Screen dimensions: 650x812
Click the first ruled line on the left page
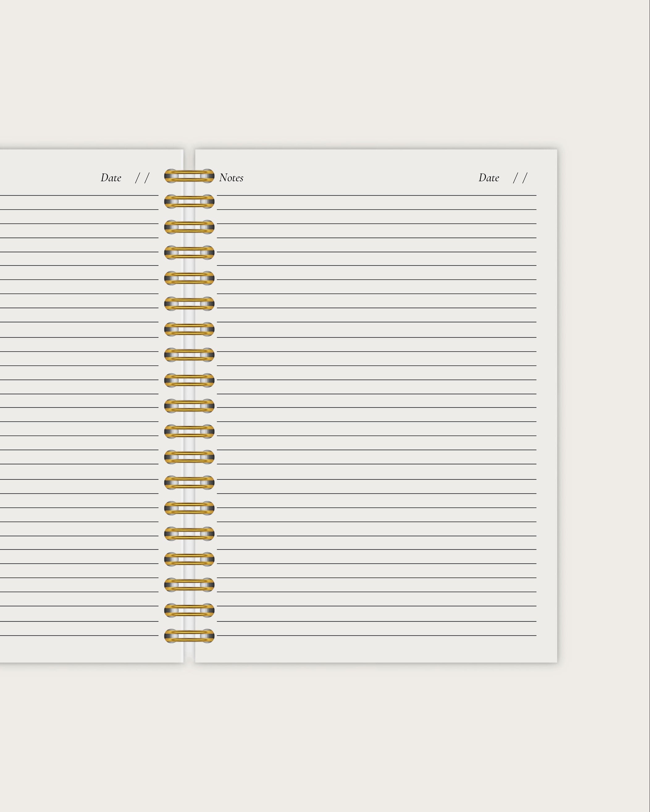[x=75, y=195]
